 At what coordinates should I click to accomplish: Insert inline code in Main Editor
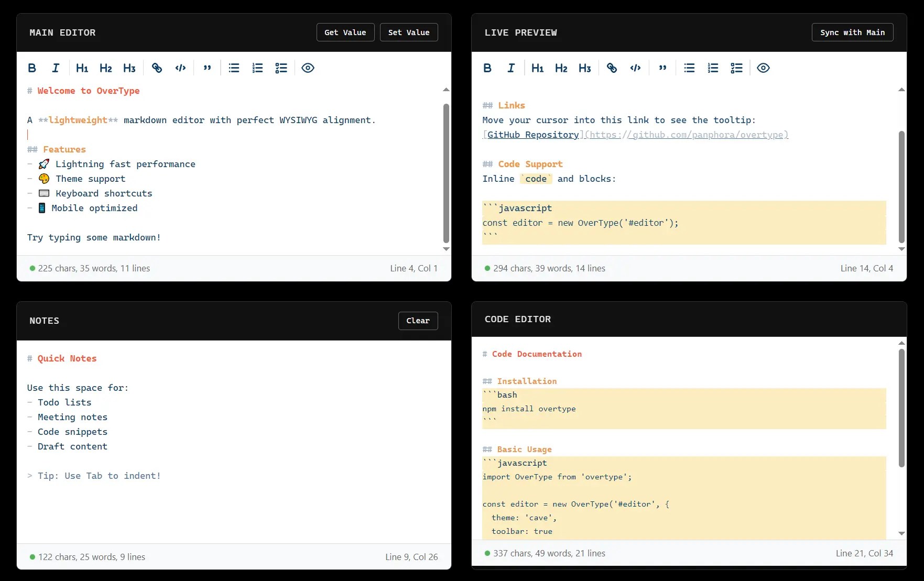pyautogui.click(x=180, y=68)
